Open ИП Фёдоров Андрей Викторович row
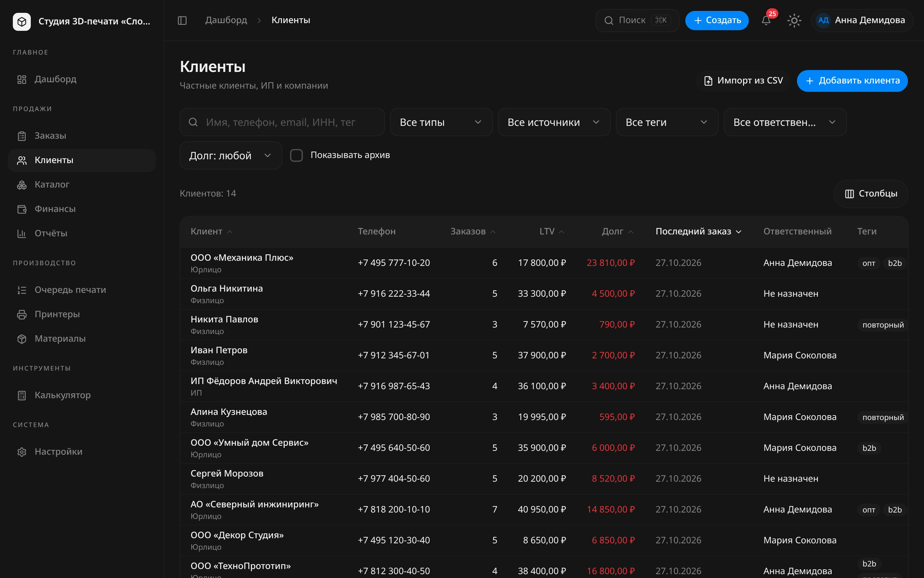 [544, 387]
